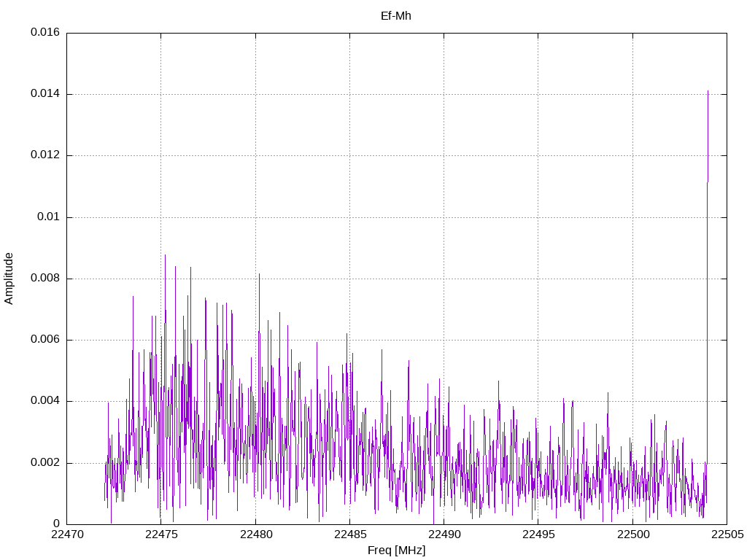Click the 0.006 y-axis tick label
The height and width of the screenshot is (560, 747).
point(45,340)
